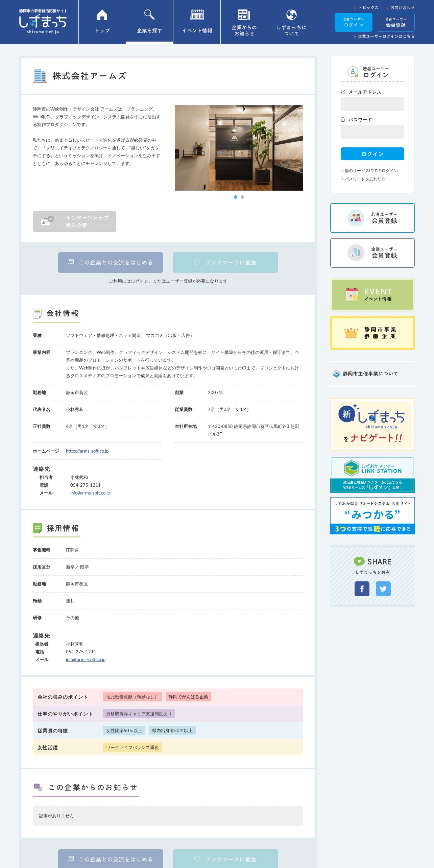Open the 新しずまっちをナビゲート banner

click(372, 425)
